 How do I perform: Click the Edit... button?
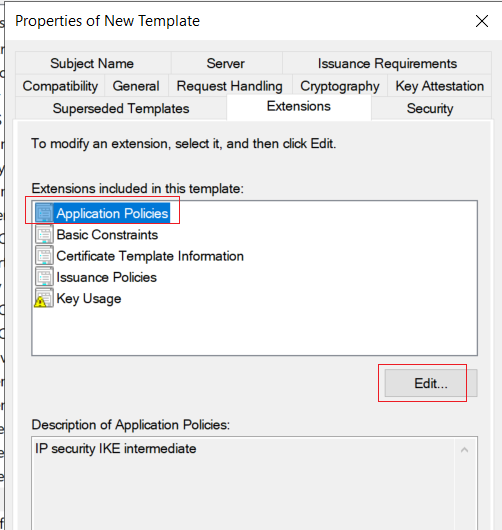(x=431, y=383)
